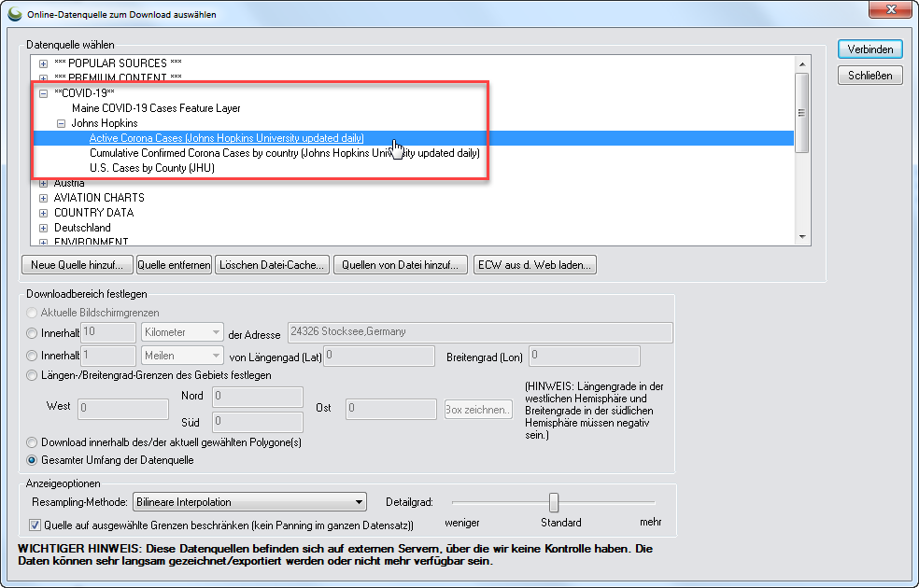This screenshot has height=588, width=919.
Task: Click Quellen von Datei hinzuf... button
Action: (401, 265)
